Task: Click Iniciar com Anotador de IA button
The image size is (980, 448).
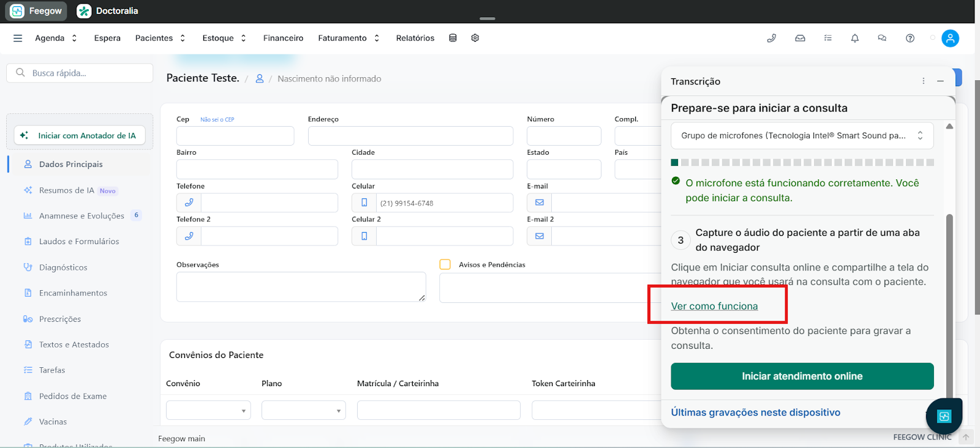Action: (x=80, y=135)
